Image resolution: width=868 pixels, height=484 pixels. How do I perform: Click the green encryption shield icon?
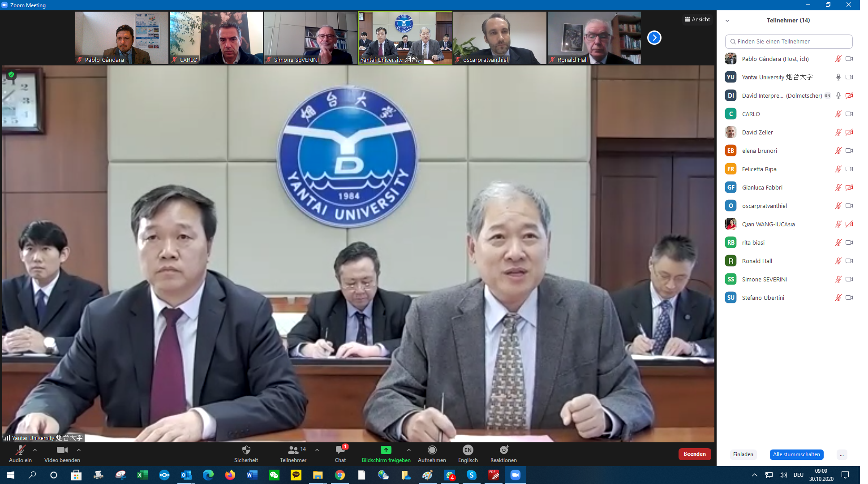[11, 75]
